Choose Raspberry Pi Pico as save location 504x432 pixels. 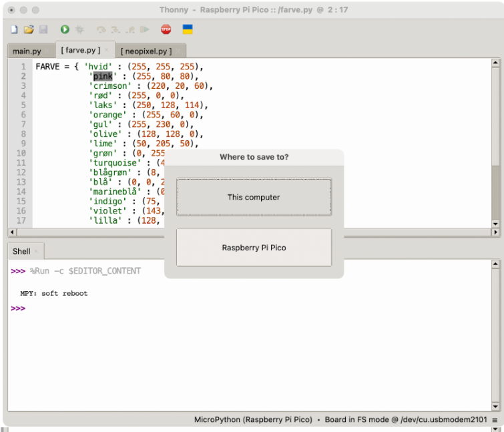[x=254, y=248]
